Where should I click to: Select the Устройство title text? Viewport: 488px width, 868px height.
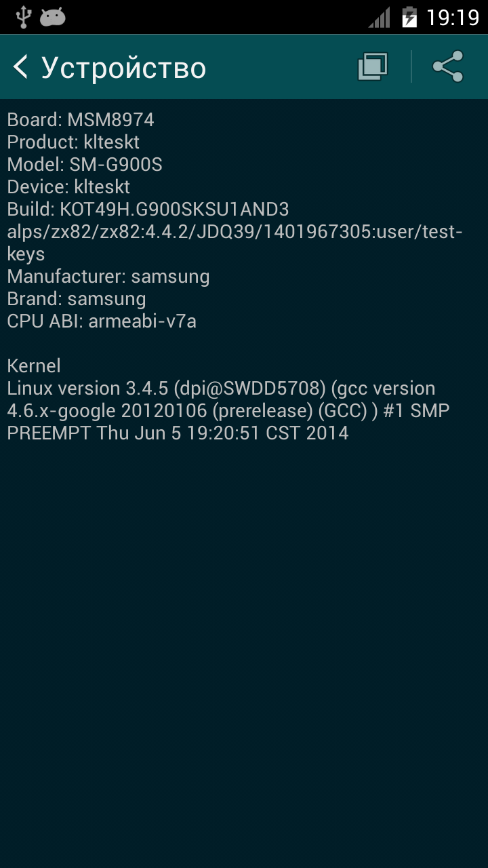coord(124,68)
